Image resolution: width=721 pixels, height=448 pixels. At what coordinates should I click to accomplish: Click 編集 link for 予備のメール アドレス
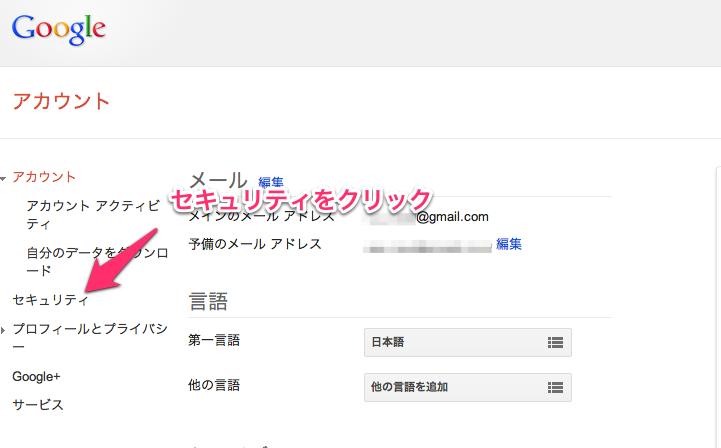point(509,244)
